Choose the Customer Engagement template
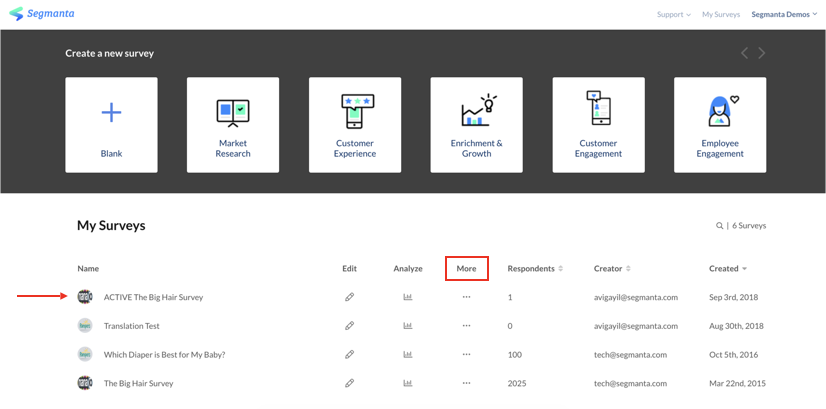Screen dimensions: 826x409 (x=598, y=125)
